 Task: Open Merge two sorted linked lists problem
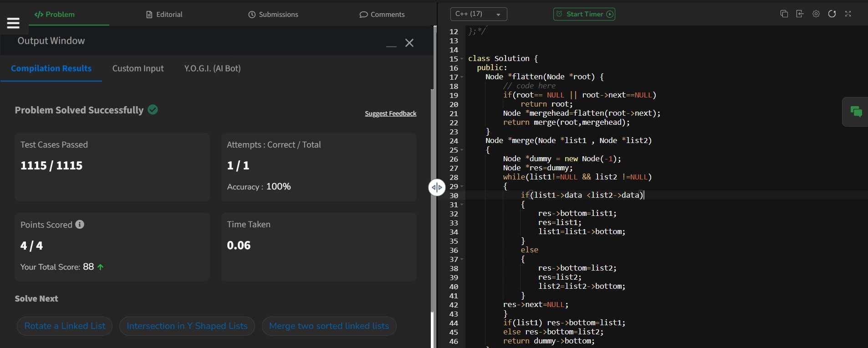click(329, 326)
